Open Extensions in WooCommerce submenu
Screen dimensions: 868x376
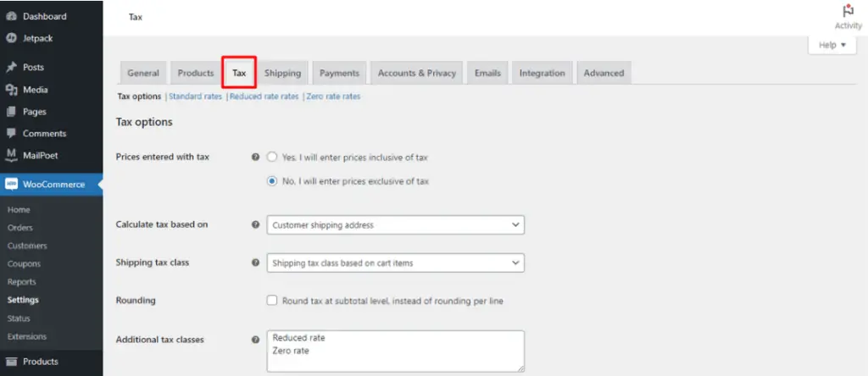27,337
